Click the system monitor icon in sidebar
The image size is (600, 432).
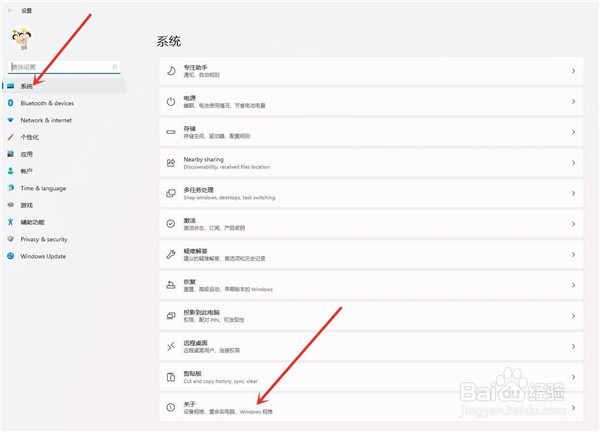pyautogui.click(x=11, y=86)
